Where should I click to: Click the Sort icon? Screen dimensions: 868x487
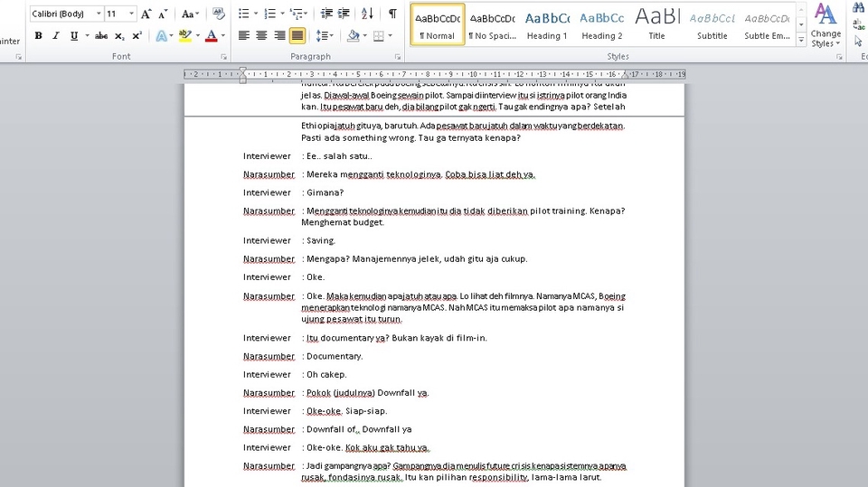[x=367, y=14]
